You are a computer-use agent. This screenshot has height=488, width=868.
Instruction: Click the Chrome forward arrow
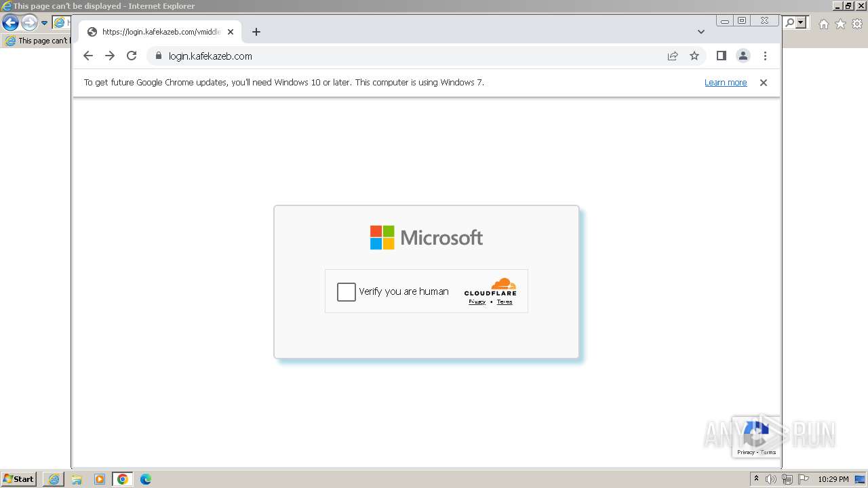(x=110, y=56)
